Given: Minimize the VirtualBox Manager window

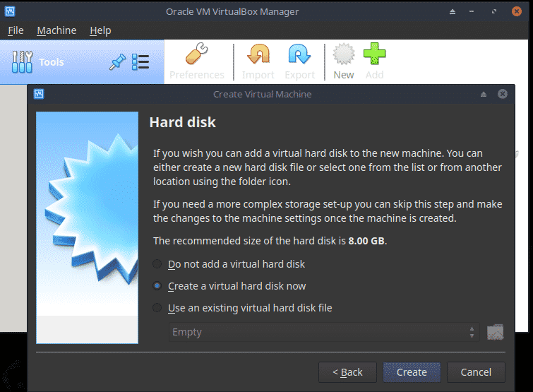Looking at the screenshot, I should pos(472,11).
